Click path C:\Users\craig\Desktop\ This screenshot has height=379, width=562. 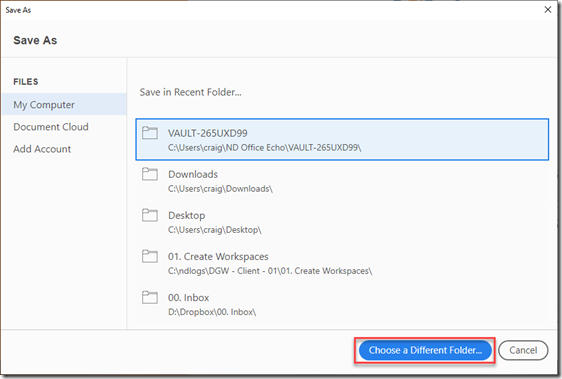[215, 230]
